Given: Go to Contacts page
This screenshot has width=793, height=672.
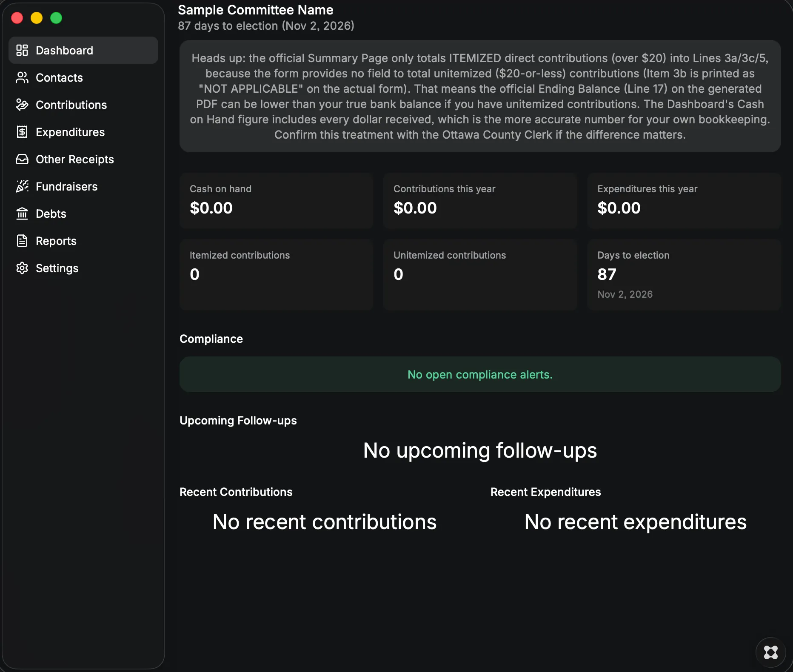Looking at the screenshot, I should (83, 77).
